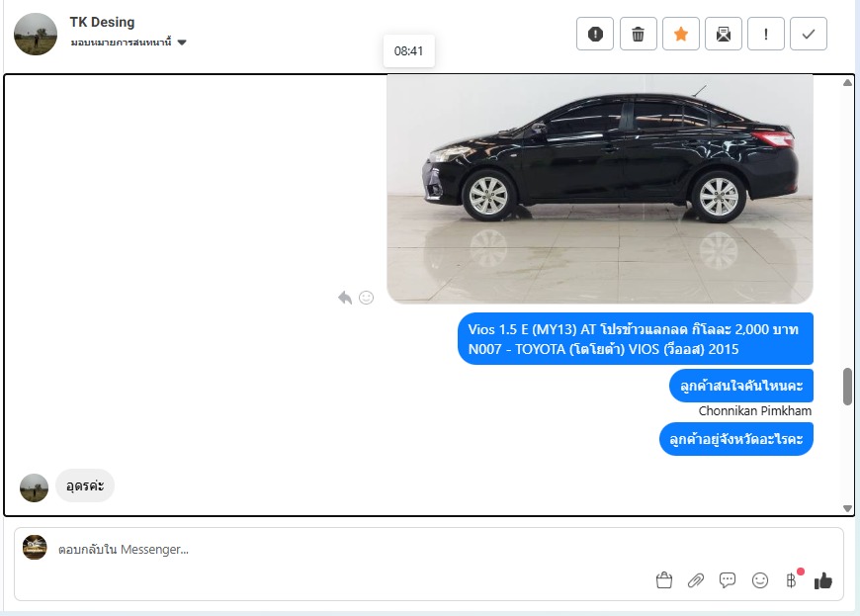The width and height of the screenshot is (860, 616).
Task: Click chat scrollbar down arrow
Action: click(x=847, y=508)
